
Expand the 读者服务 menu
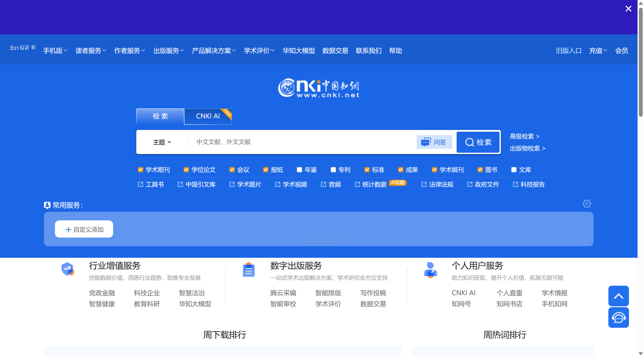coord(91,50)
